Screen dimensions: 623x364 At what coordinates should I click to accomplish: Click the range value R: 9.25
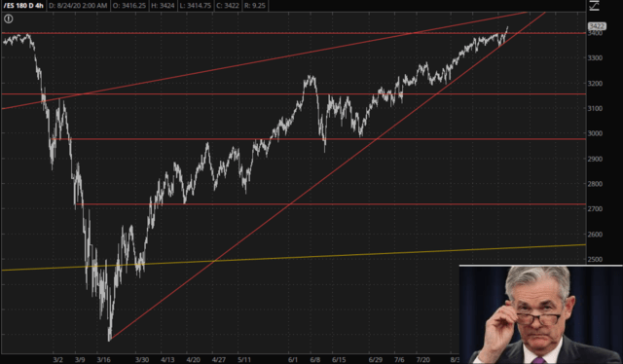255,6
